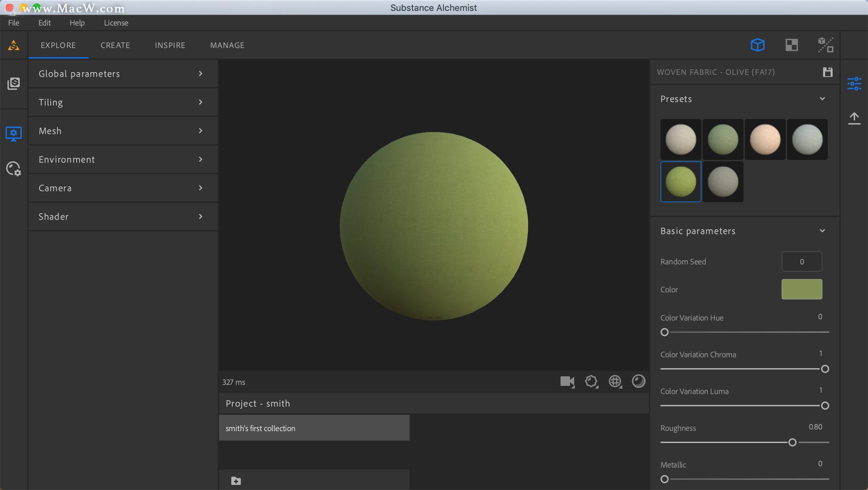Open the Edit menu
This screenshot has height=490, width=868.
pyautogui.click(x=45, y=23)
